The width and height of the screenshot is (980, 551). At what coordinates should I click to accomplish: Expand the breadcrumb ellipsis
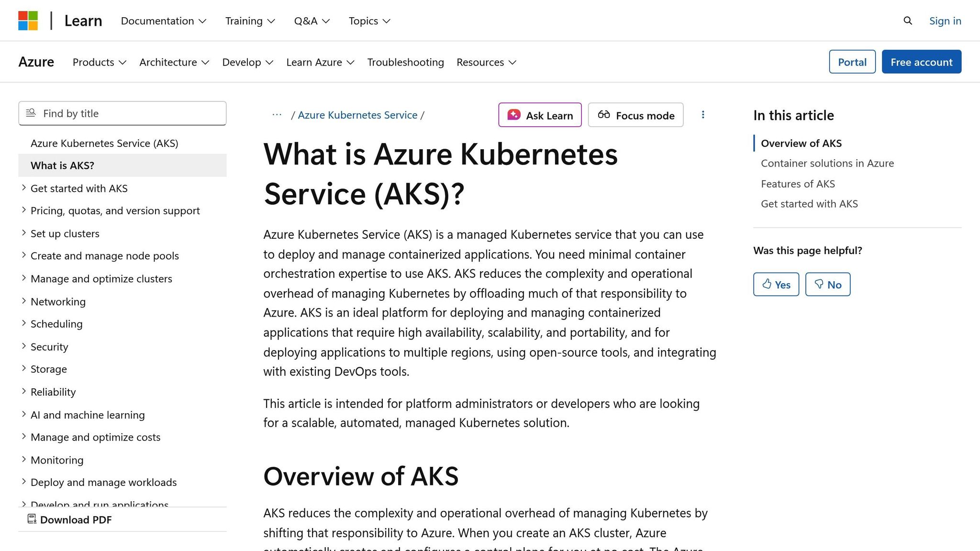coord(277,115)
